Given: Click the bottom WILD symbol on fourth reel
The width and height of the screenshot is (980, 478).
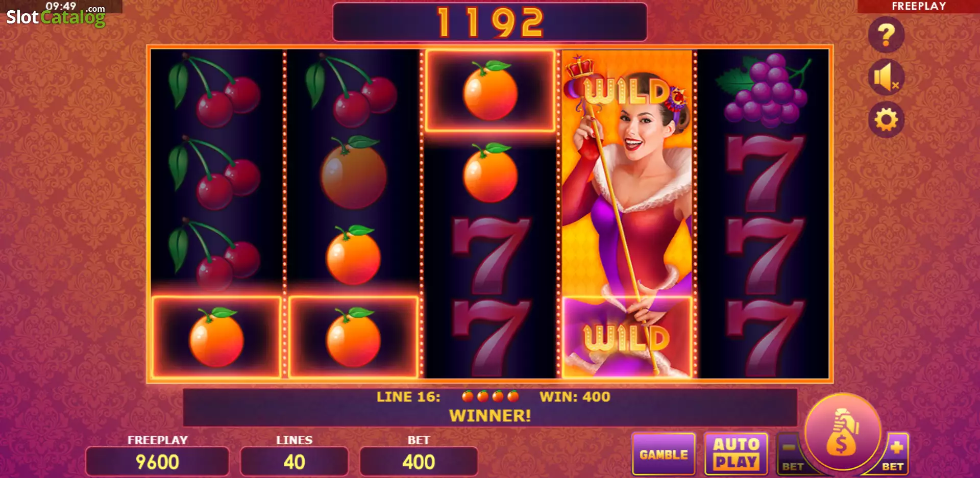Looking at the screenshot, I should point(627,337).
